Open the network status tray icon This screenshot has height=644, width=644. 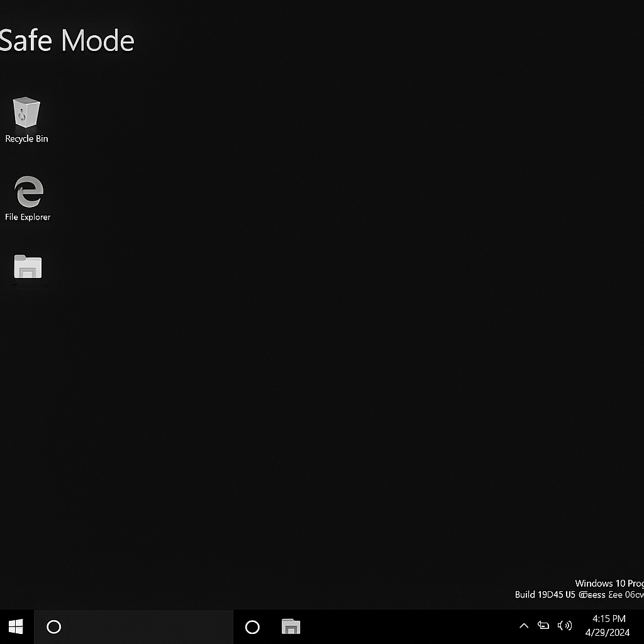pos(543,625)
